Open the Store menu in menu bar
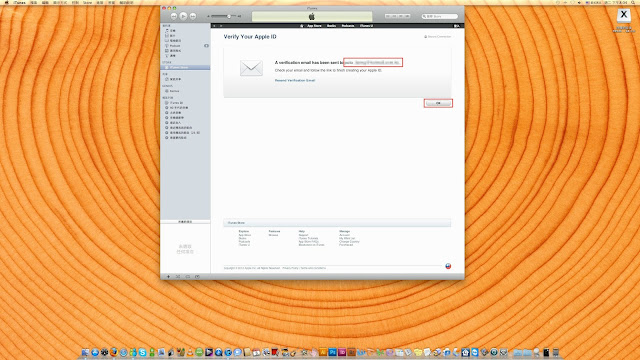The height and width of the screenshot is (360, 640). coord(87,2)
